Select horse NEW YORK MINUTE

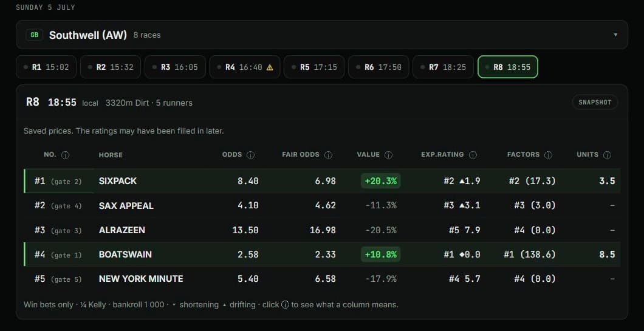pyautogui.click(x=141, y=279)
